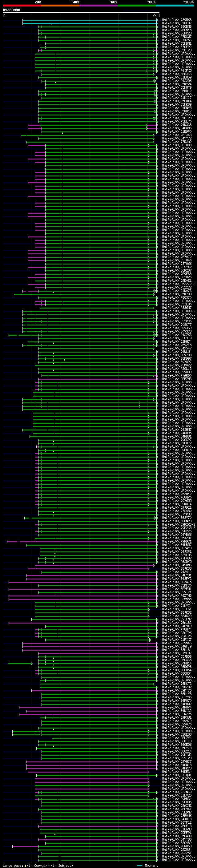The width and height of the screenshot is (197, 868).
Task: Select the sequence ID UniRef100_A5E7H3
Action: point(177,379)
